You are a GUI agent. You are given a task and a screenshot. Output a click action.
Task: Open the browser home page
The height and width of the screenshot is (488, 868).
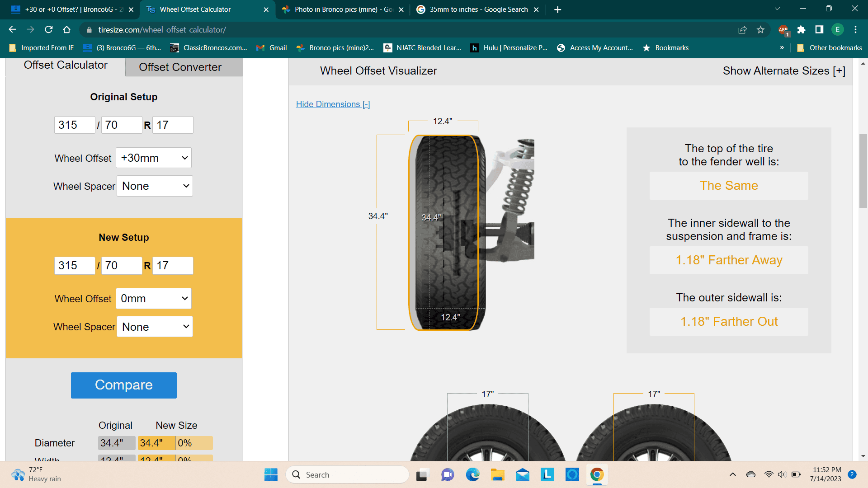[66, 30]
